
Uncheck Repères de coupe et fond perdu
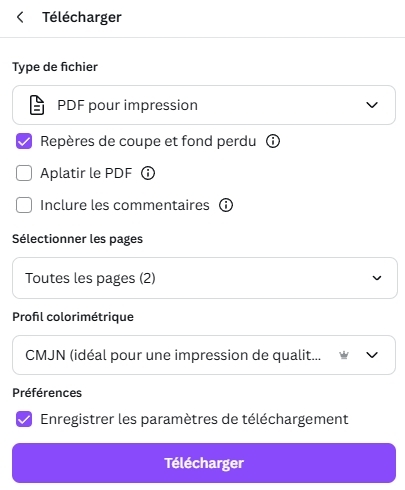(24, 141)
